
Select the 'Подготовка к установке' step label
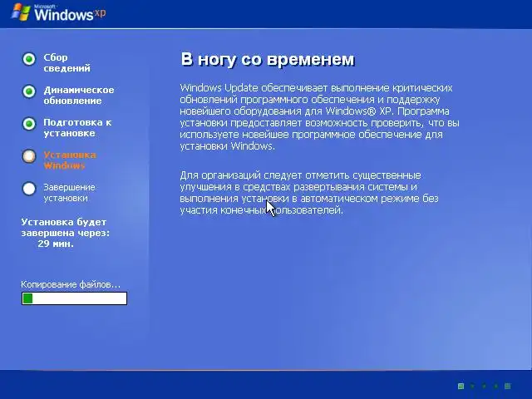point(77,127)
